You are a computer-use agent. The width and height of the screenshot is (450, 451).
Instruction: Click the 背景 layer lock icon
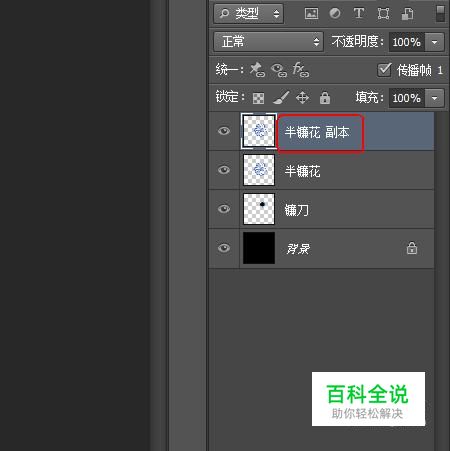click(412, 248)
